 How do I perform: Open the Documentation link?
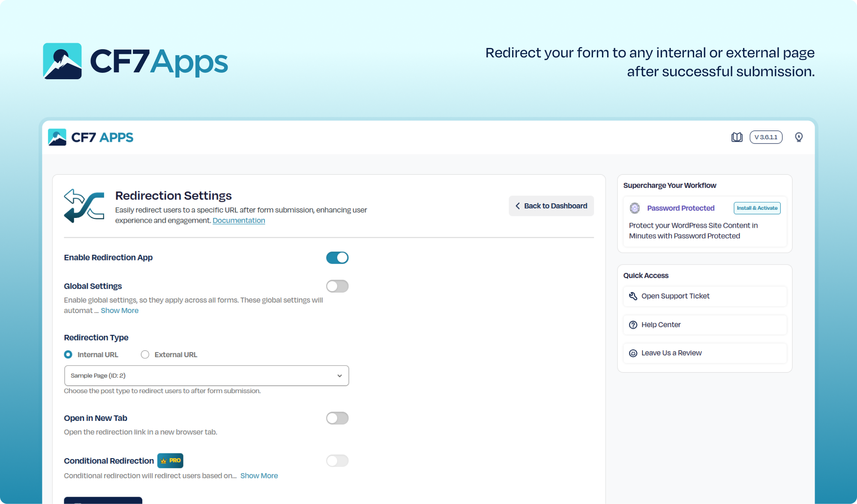point(239,221)
